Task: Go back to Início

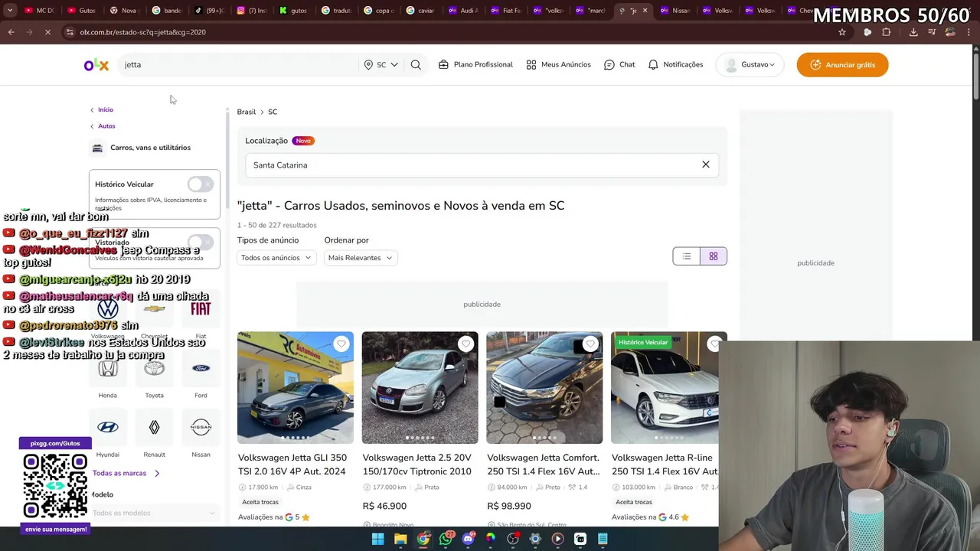Action: pos(101,110)
